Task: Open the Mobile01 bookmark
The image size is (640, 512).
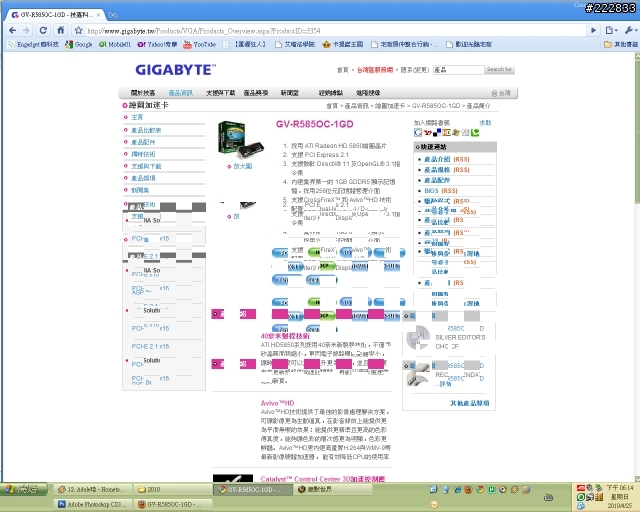Action: click(115, 44)
